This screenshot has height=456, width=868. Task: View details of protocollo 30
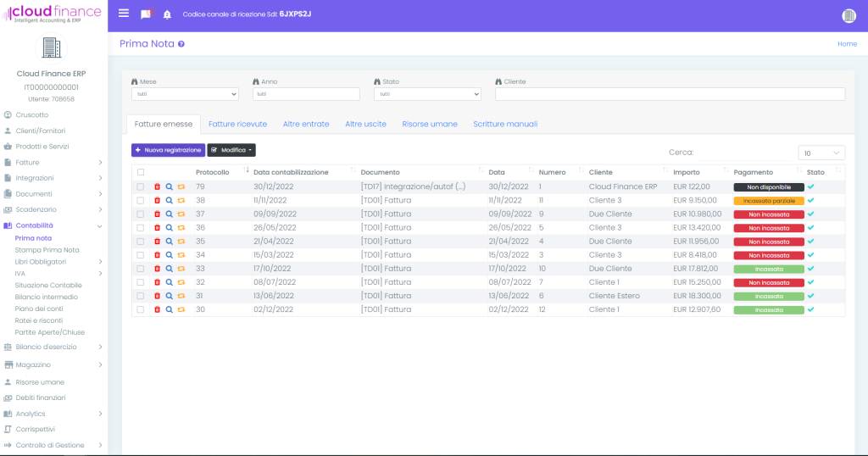click(170, 310)
